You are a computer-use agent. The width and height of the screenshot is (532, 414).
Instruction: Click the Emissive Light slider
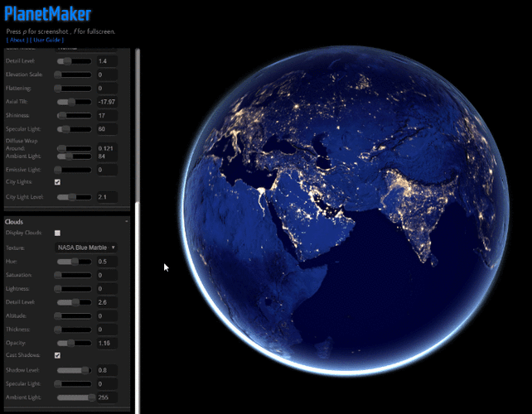[x=73, y=170]
